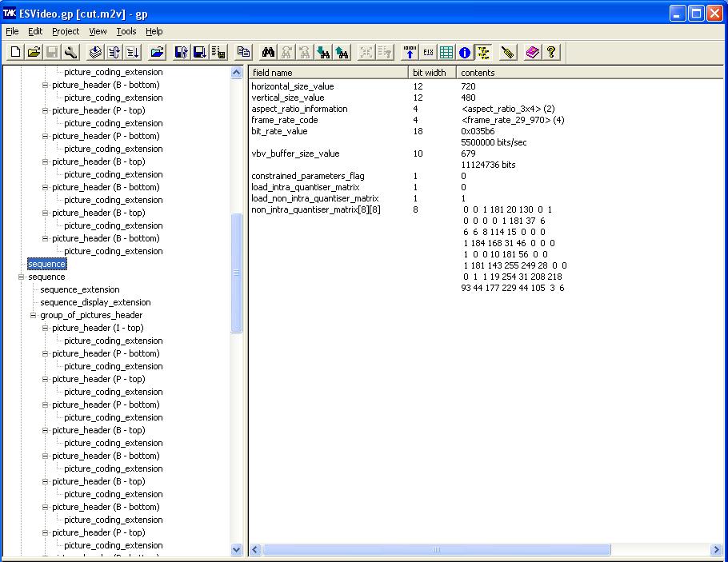
Task: Click the '<frame_rate_29_970> (4)' value
Action: 513,120
